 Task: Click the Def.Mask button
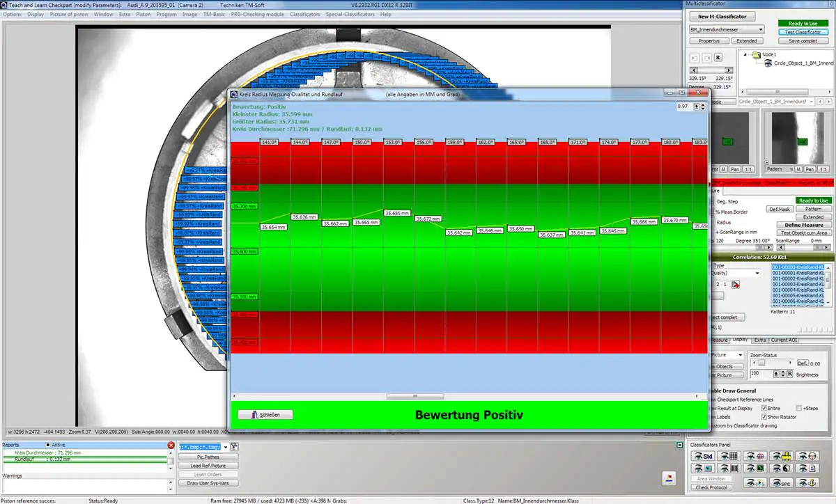coord(779,209)
